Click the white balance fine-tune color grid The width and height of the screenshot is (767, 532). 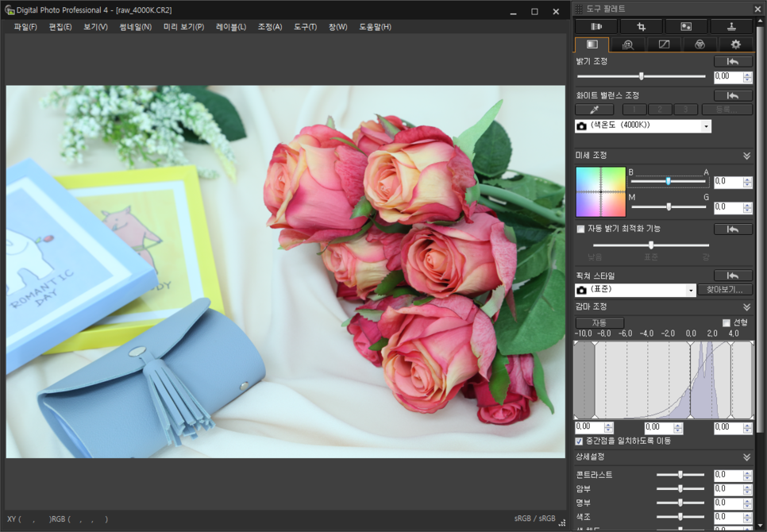tap(601, 191)
